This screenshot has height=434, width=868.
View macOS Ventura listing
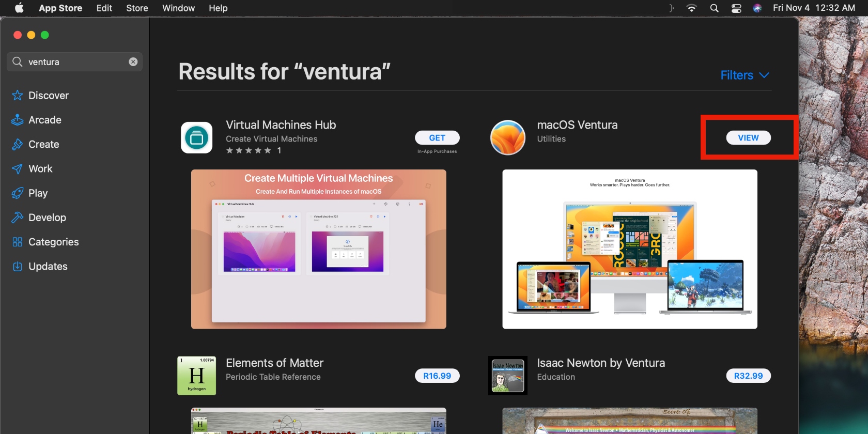coord(748,138)
